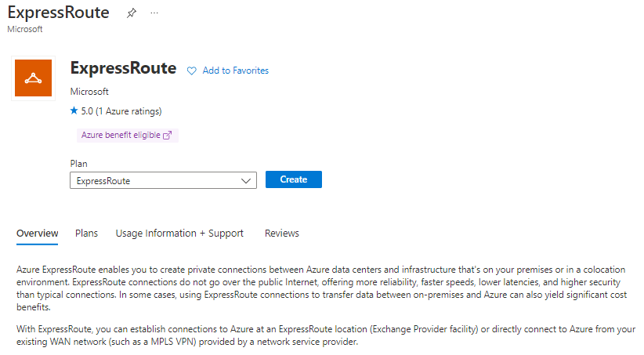Click the Microsoft publisher name under product heading

89,92
